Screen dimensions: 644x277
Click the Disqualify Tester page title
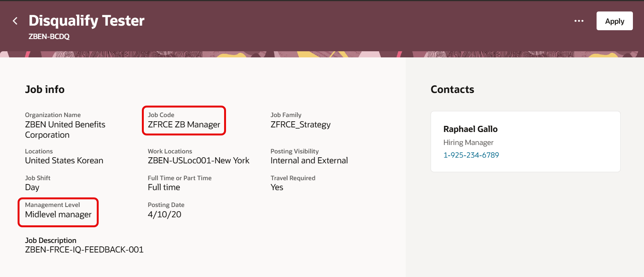pyautogui.click(x=86, y=21)
